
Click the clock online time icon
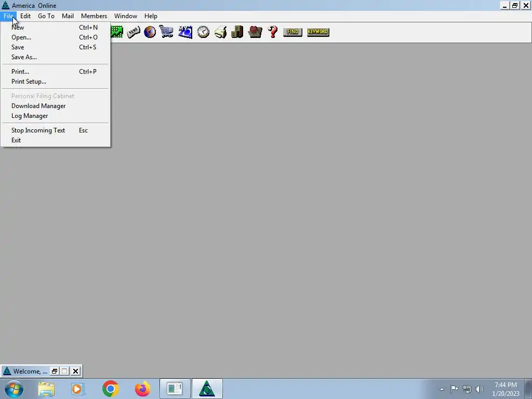(203, 32)
